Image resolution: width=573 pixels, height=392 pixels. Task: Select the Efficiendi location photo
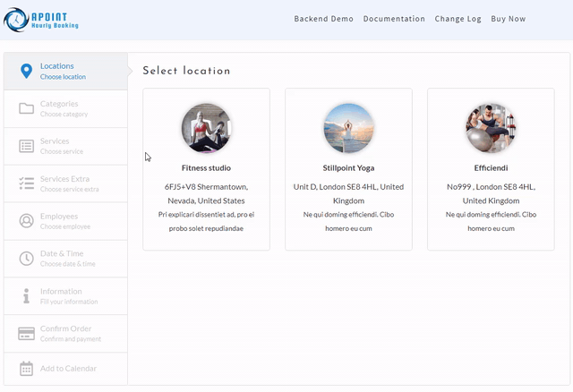click(491, 128)
